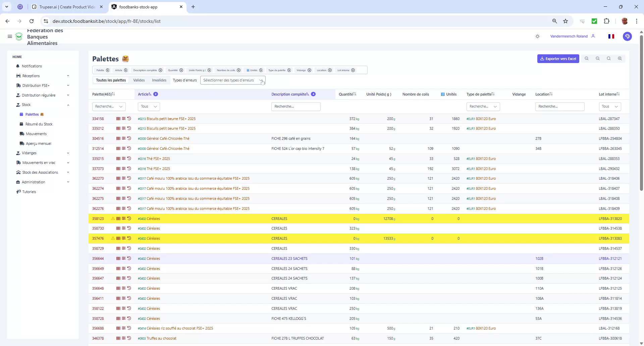
Task: Select the Valides tab
Action: coord(139,80)
